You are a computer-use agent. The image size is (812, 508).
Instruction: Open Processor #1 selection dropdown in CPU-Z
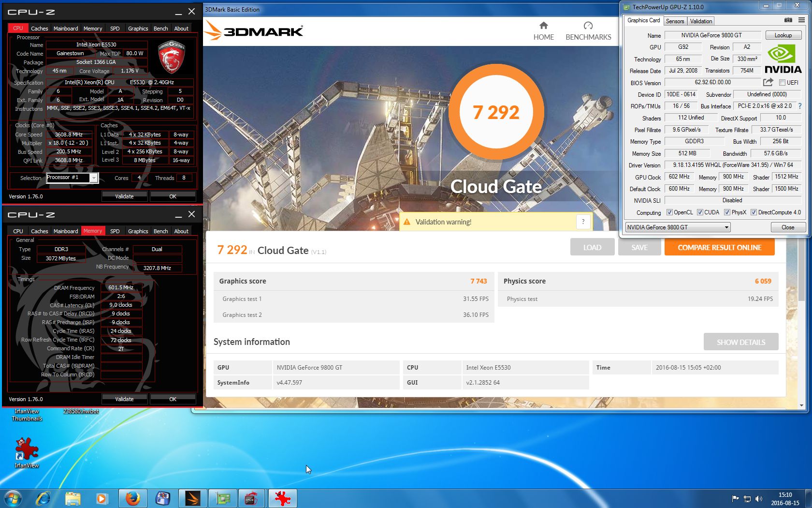point(72,178)
